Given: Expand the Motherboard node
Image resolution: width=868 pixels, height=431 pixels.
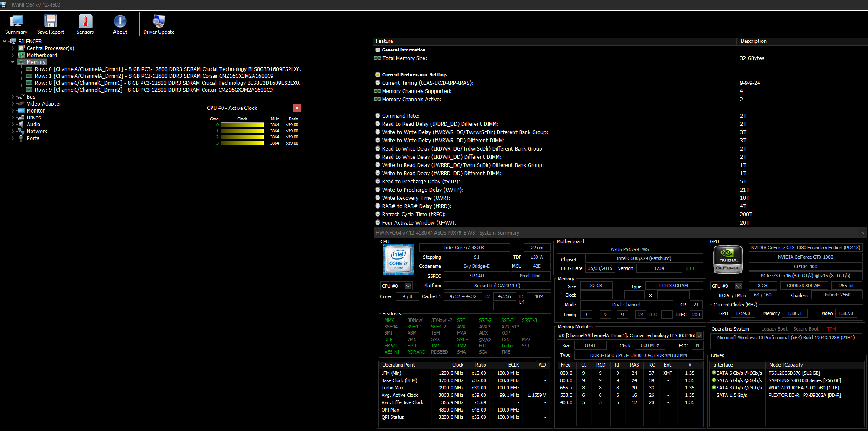Looking at the screenshot, I should (13, 55).
